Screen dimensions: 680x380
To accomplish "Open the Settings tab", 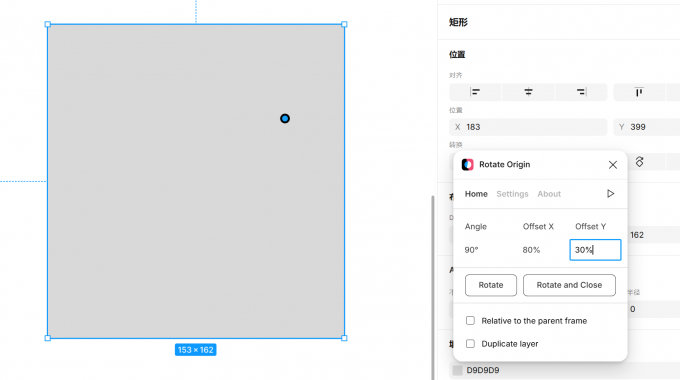I will tap(512, 194).
